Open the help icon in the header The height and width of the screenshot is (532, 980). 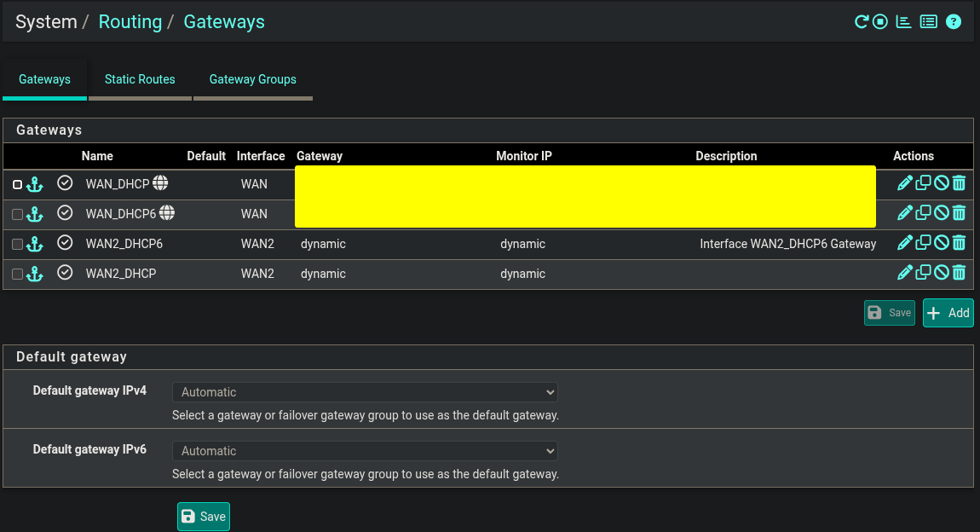pyautogui.click(x=954, y=22)
